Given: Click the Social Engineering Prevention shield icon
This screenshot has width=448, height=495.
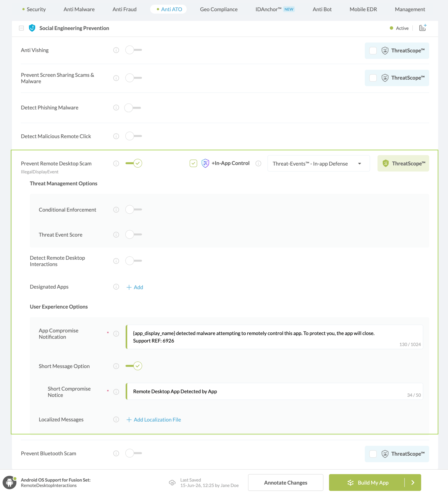Looking at the screenshot, I should 32,28.
